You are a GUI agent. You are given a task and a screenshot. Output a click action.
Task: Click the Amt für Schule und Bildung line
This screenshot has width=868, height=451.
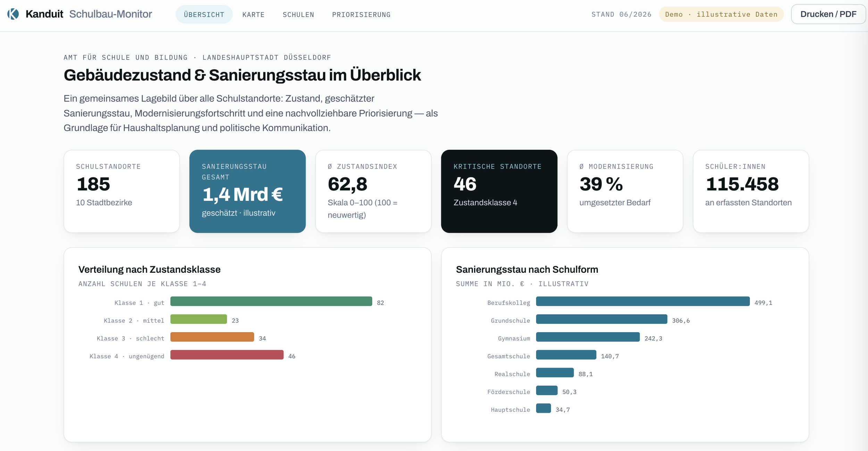pyautogui.click(x=197, y=57)
